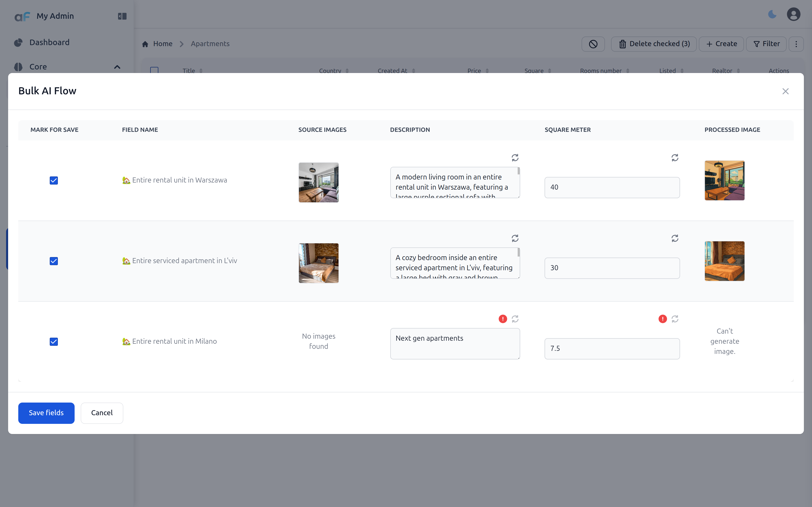Click the Save fields button

[x=46, y=413]
